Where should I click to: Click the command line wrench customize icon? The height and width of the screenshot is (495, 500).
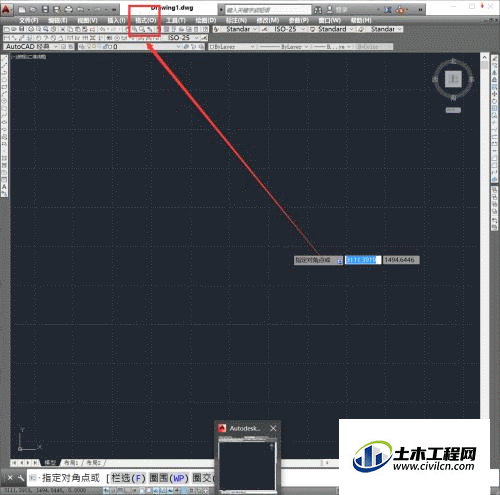[21, 478]
